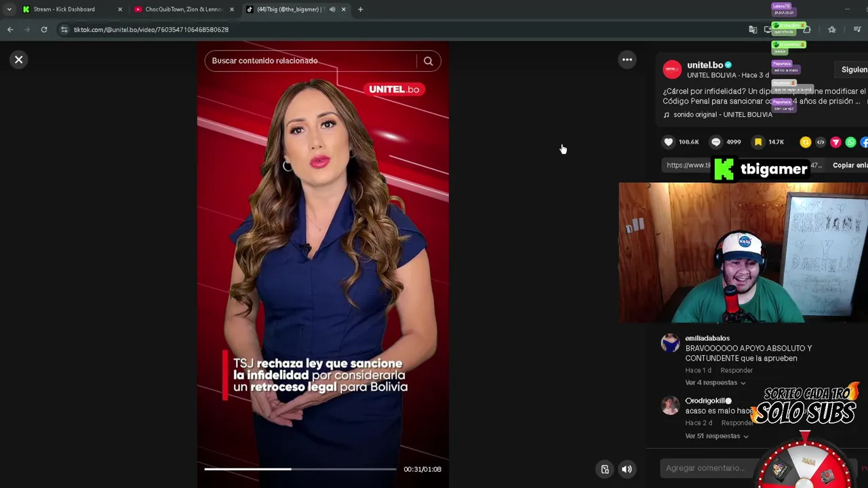The image size is (868, 488).
Task: Open a new browser tab
Action: pyautogui.click(x=360, y=9)
